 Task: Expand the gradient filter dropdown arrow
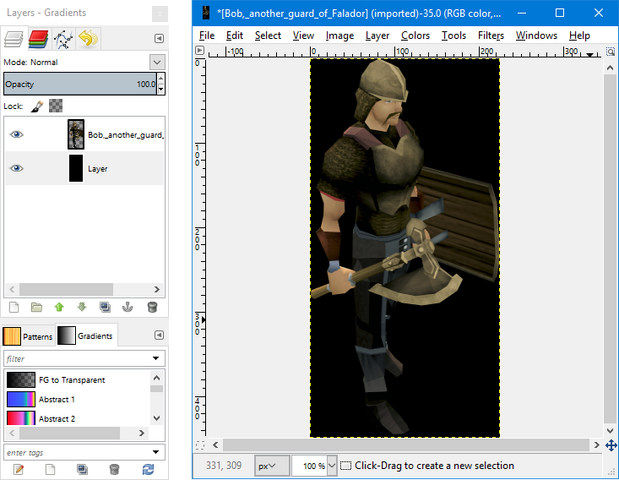point(156,359)
